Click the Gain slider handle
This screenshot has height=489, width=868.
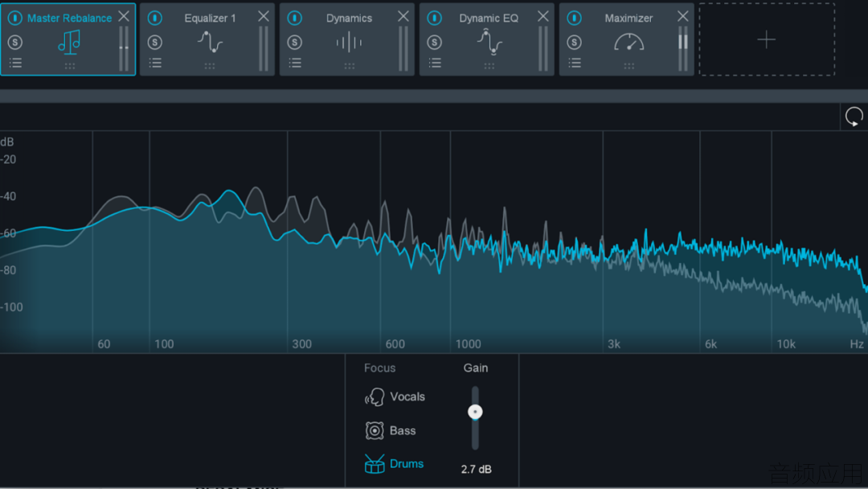tap(475, 412)
